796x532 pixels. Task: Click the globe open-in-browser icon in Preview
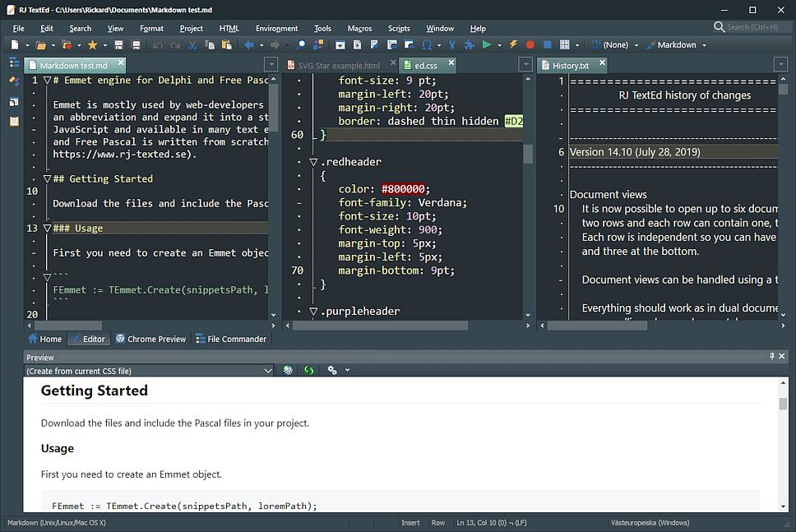(288, 371)
